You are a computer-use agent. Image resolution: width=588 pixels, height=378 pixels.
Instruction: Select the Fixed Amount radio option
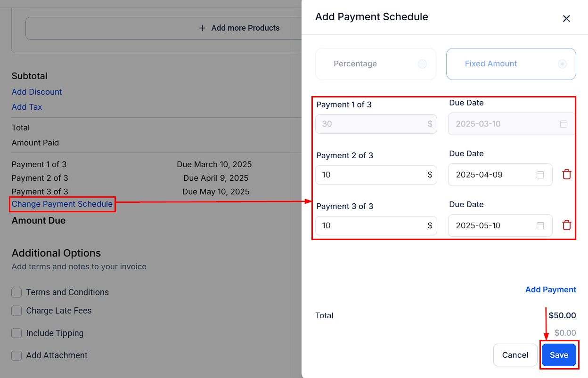[x=562, y=64]
